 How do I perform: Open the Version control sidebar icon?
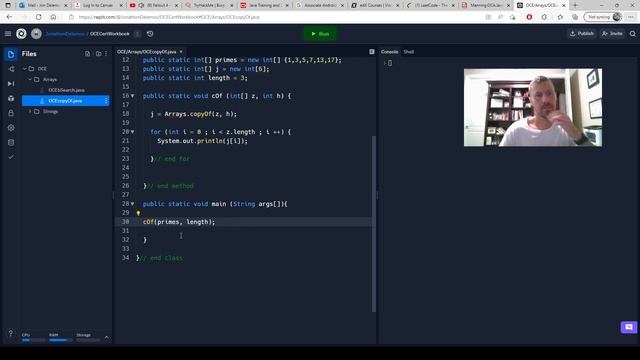pos(11,69)
